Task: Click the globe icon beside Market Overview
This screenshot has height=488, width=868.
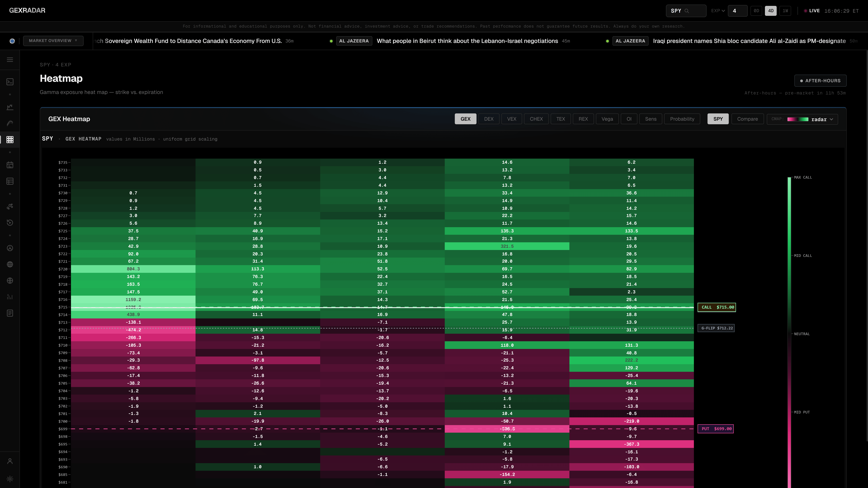Action: click(x=12, y=41)
